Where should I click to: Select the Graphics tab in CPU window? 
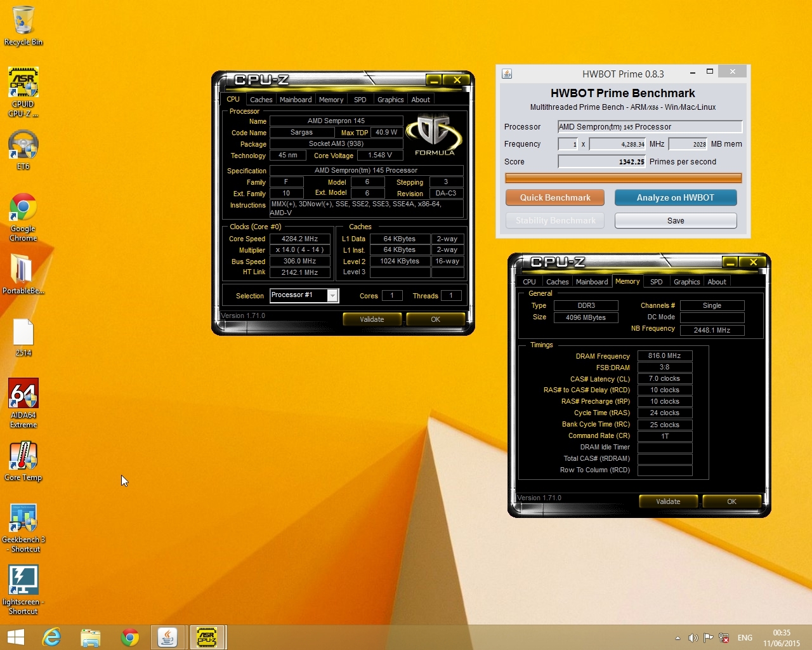coord(390,100)
